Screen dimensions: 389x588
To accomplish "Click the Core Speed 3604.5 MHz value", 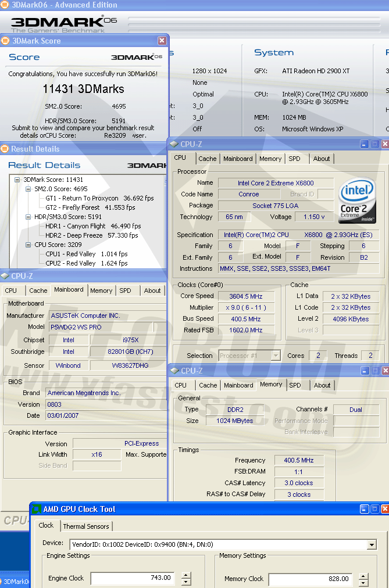I will 246,296.
